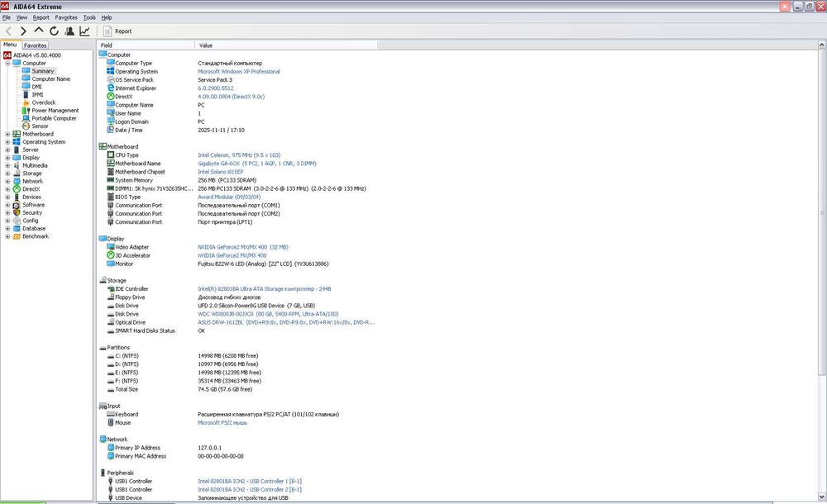The width and height of the screenshot is (827, 504).
Task: Open the Tools menu
Action: click(89, 17)
